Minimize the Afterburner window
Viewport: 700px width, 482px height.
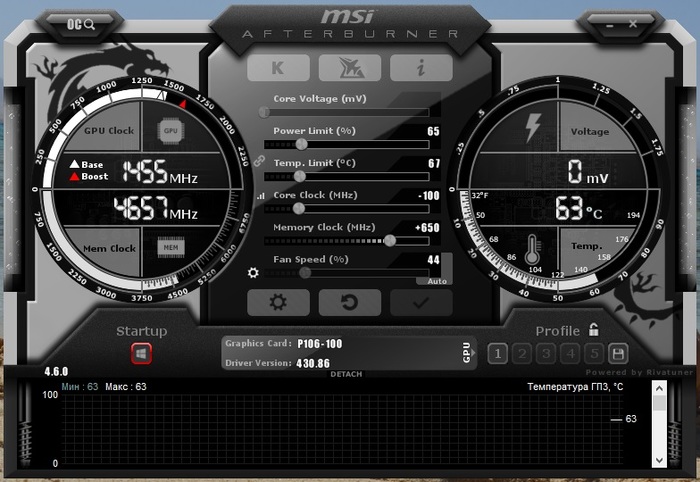click(x=610, y=25)
